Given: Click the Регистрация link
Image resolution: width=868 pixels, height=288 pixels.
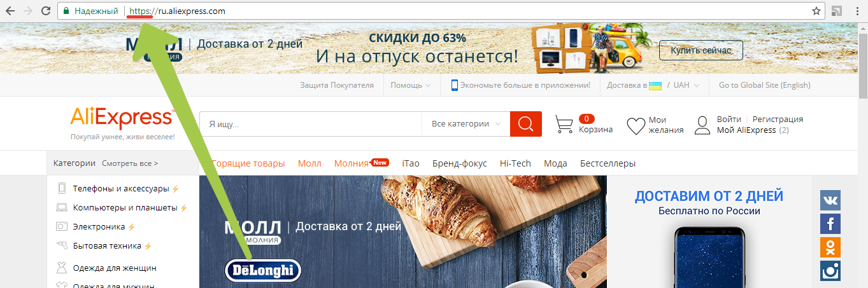Looking at the screenshot, I should tap(778, 119).
